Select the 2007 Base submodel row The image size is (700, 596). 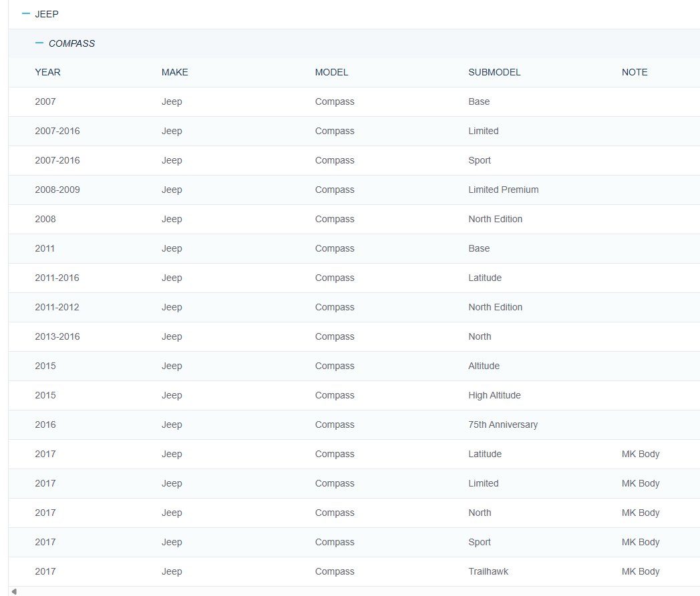pos(479,101)
